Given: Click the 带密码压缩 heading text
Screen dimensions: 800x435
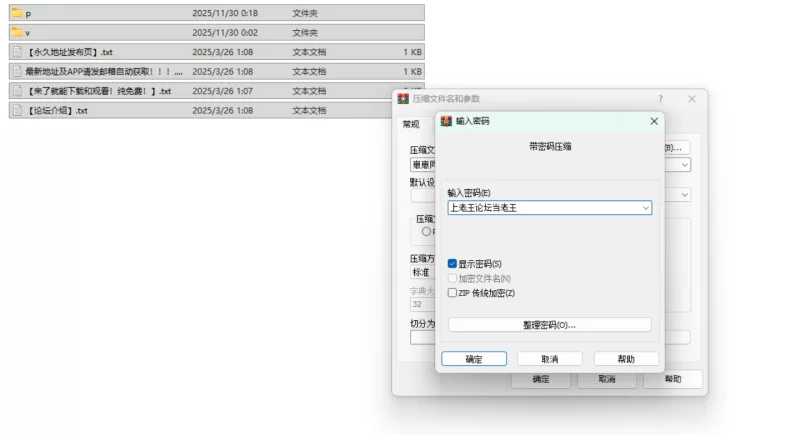Looking at the screenshot, I should coord(550,146).
